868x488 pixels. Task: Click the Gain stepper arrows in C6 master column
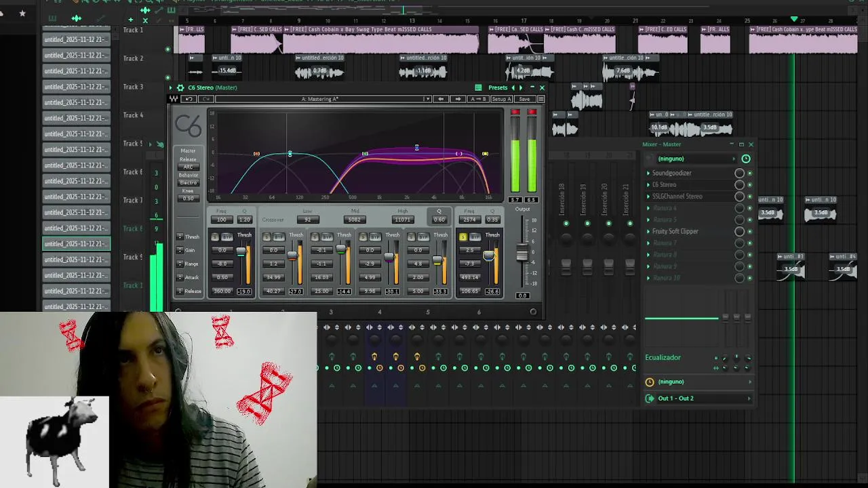(180, 250)
